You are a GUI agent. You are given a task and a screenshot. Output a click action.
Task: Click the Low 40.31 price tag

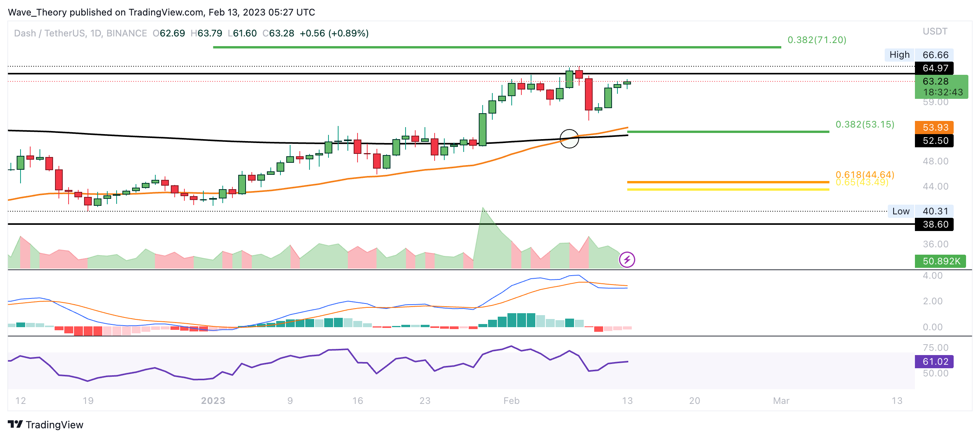coord(920,211)
